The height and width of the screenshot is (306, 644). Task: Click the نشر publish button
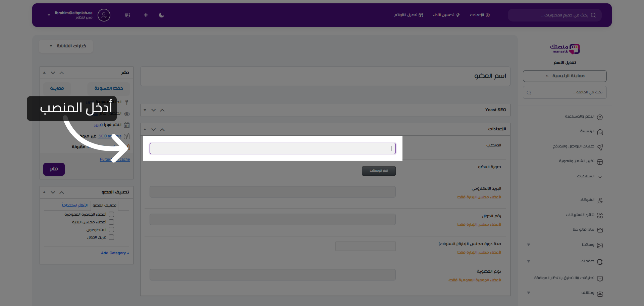tap(54, 169)
